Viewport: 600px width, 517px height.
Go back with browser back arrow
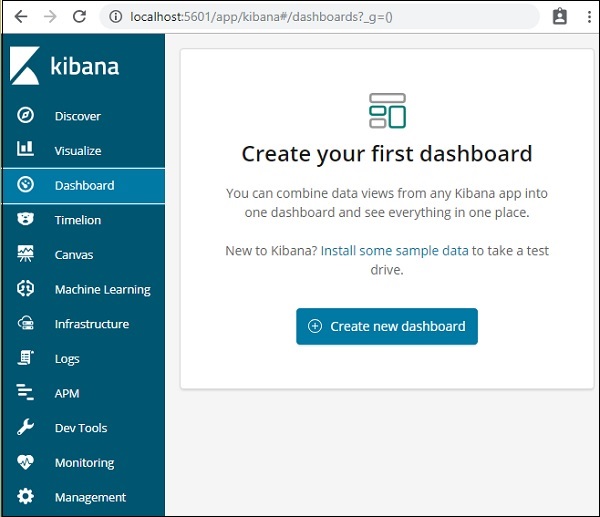21,17
